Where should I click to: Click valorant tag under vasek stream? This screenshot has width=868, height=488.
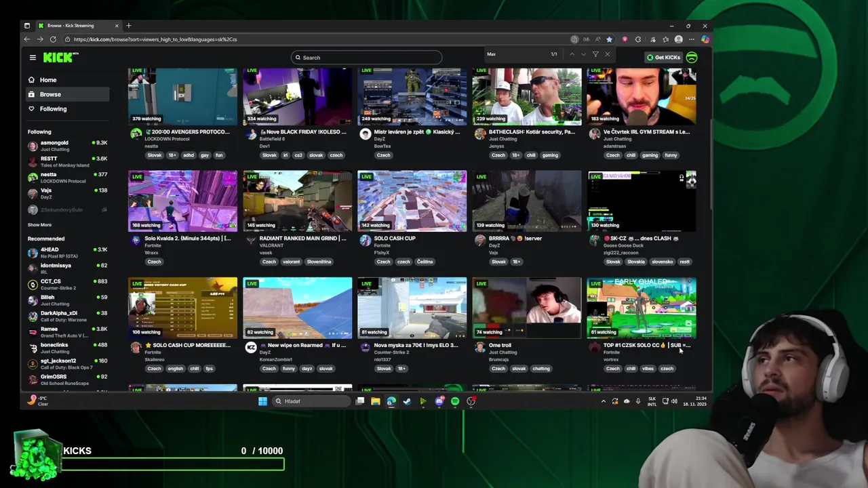click(291, 262)
